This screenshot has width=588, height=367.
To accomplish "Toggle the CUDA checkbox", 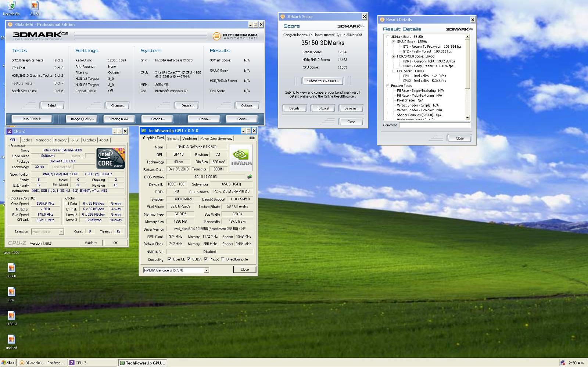I will point(189,259).
